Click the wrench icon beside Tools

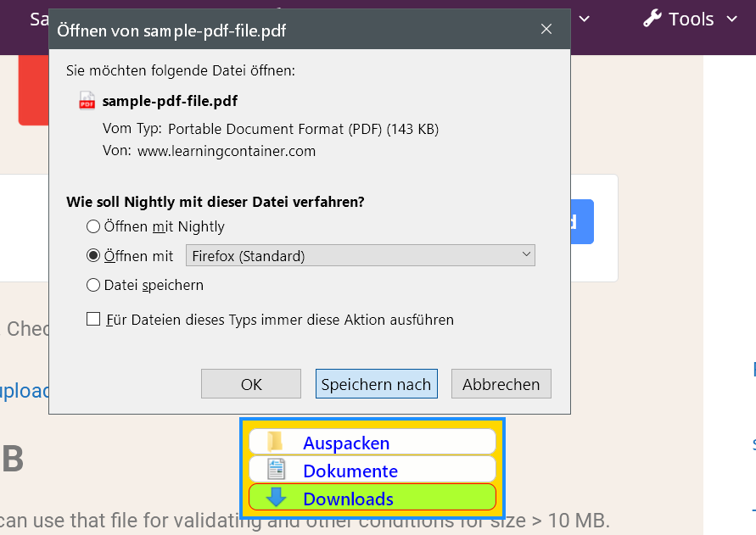[x=652, y=19]
